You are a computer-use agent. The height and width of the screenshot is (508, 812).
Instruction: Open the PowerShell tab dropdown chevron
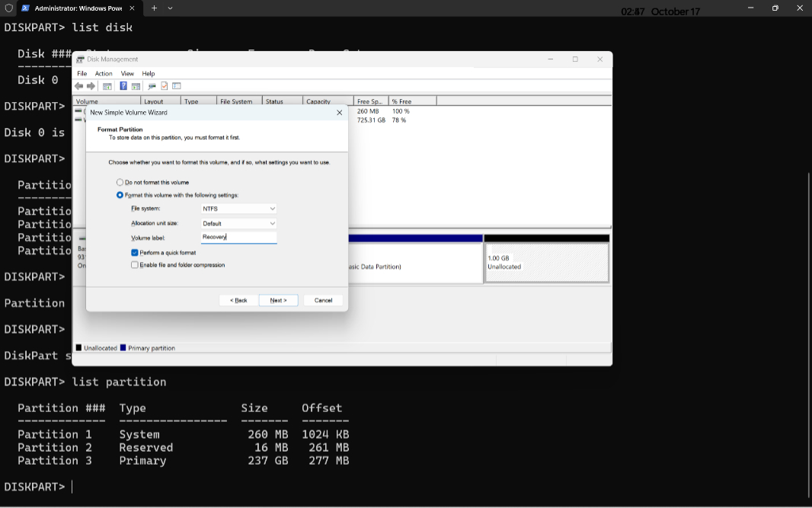coord(171,8)
